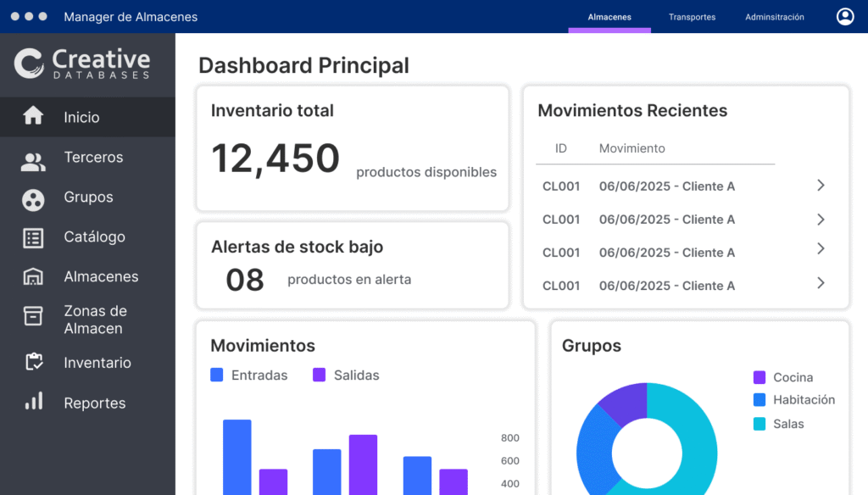Viewport: 868px width, 495px height.
Task: Select the Grupos film-reel icon
Action: pos(33,200)
